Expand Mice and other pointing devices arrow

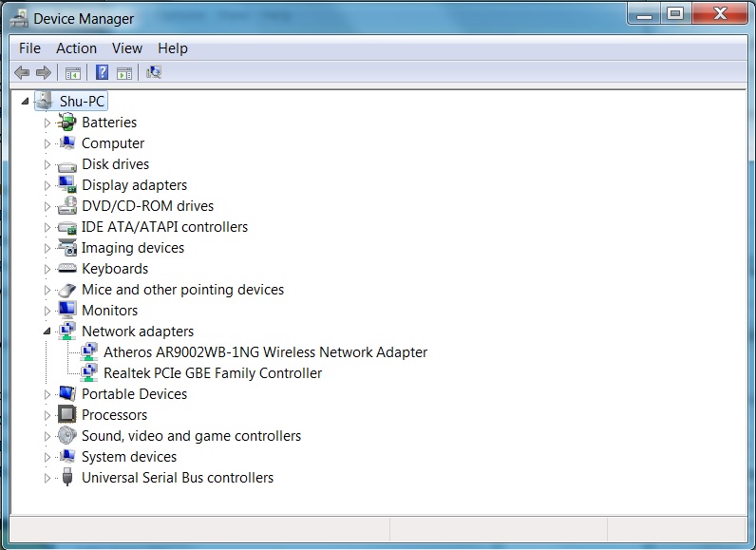(47, 290)
